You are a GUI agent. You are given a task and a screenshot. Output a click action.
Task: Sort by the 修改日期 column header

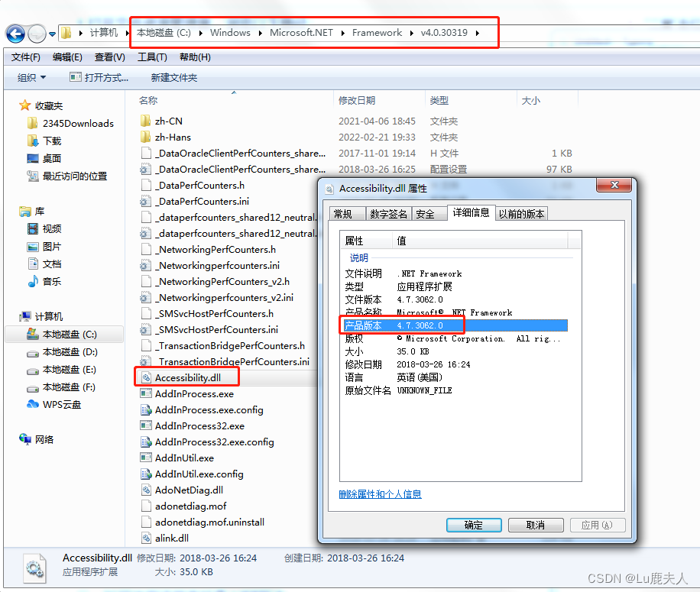click(x=357, y=100)
